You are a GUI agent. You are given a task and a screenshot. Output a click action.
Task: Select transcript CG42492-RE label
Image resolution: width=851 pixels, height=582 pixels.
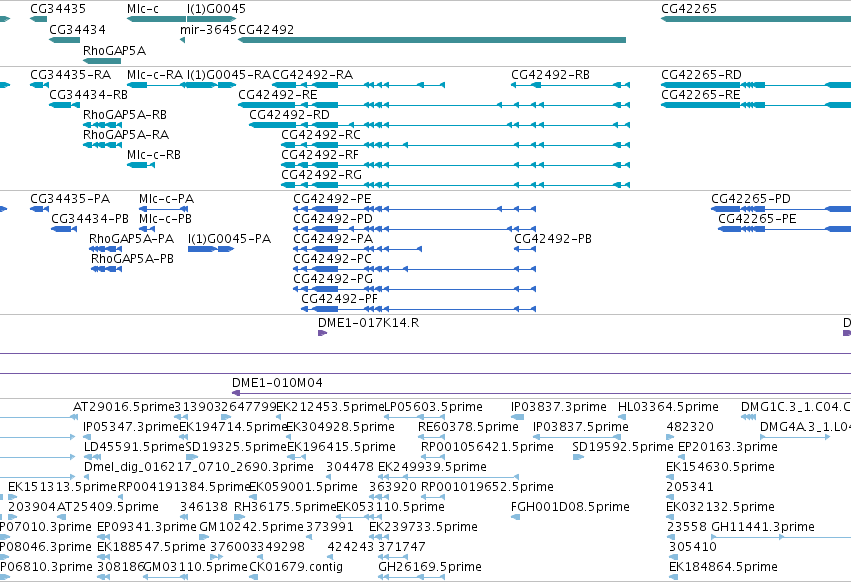coord(278,95)
